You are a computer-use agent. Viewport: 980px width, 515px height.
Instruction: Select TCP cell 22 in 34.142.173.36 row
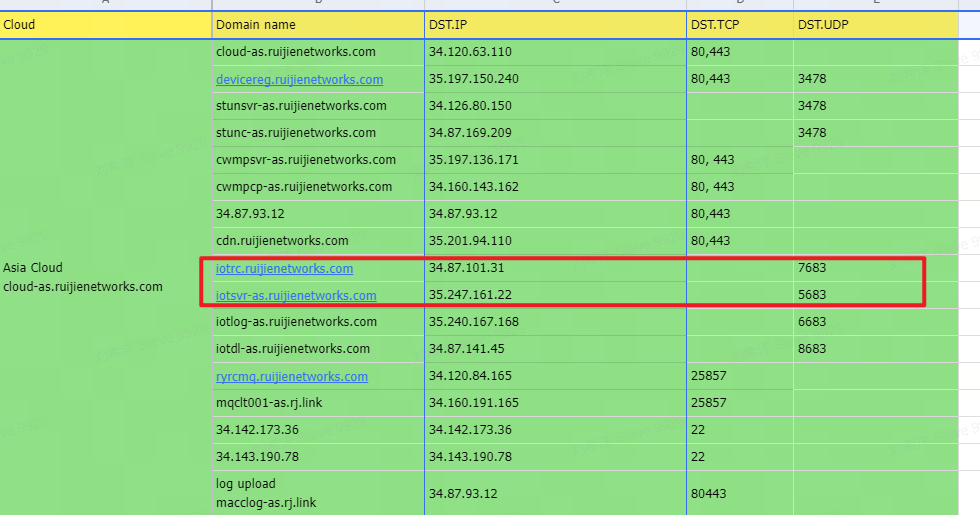click(740, 429)
